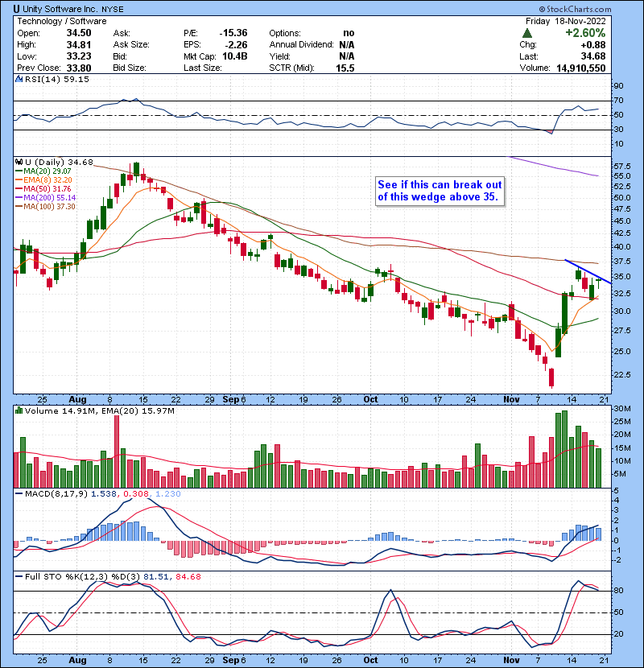Click the 30M volume axis label
Screen dimensions: 644x668
click(x=622, y=408)
